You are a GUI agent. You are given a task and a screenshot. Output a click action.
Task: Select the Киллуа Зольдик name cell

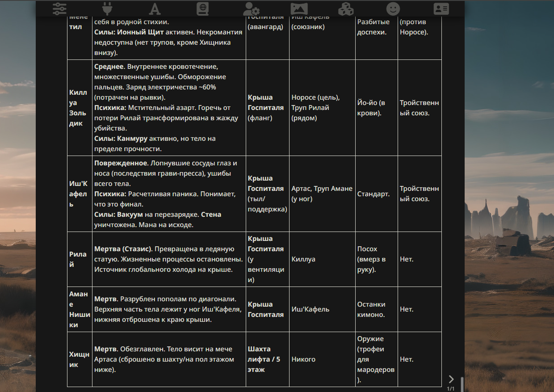coord(80,108)
